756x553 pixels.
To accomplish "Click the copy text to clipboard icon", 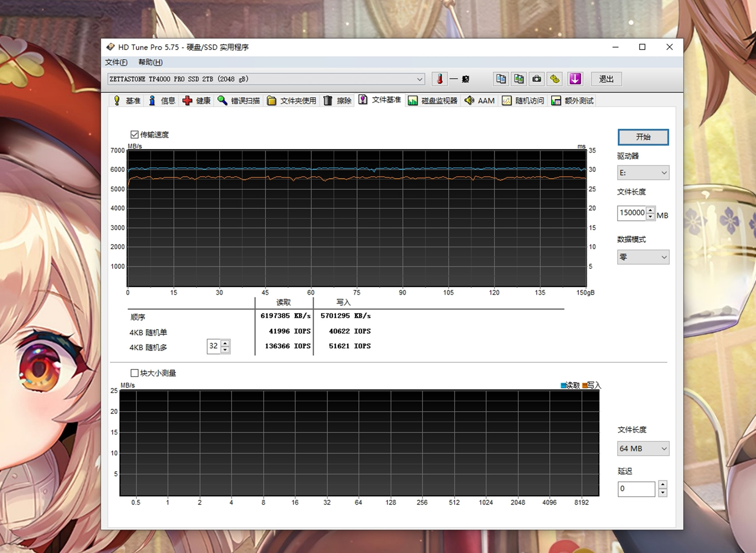I will (x=501, y=79).
